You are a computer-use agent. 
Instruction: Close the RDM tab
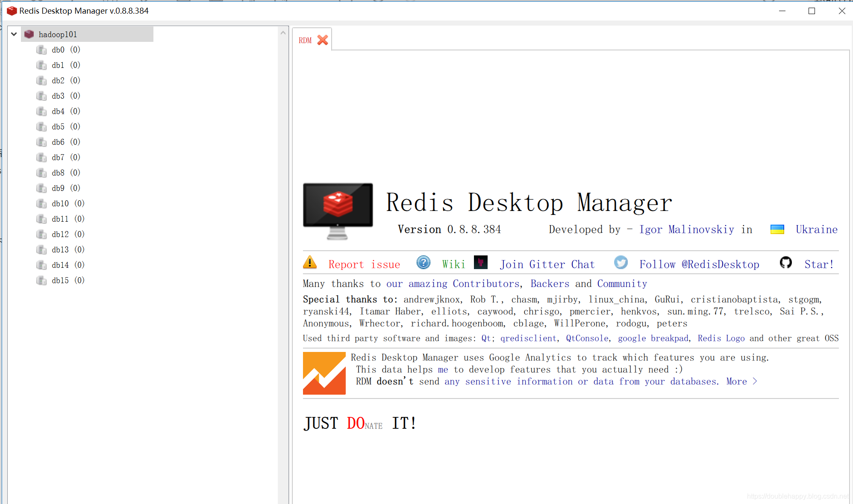pyautogui.click(x=323, y=40)
